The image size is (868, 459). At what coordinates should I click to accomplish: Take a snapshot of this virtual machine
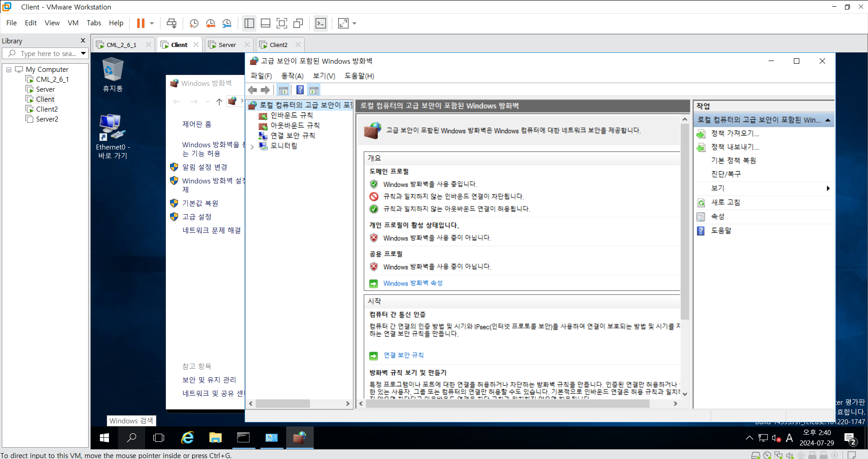(194, 23)
